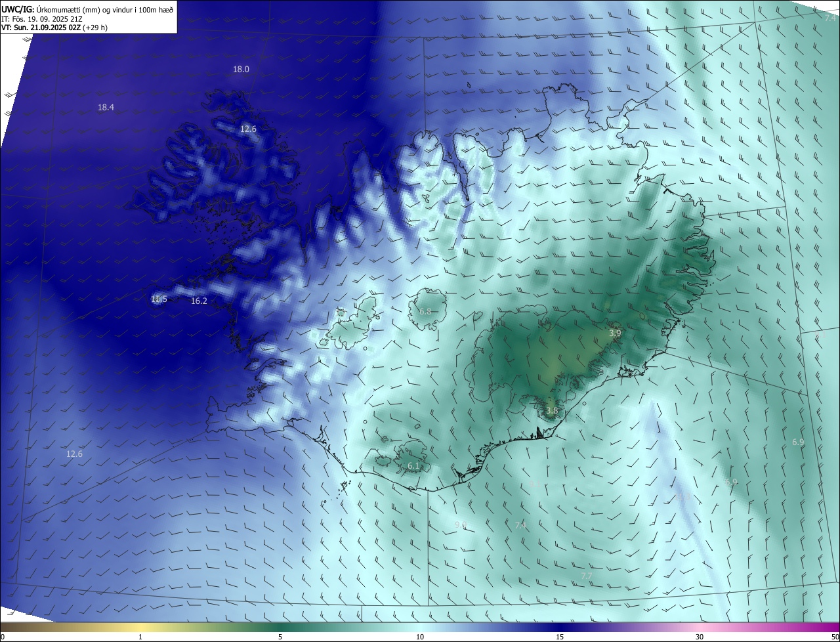Viewport: 840px width, 642px height.
Task: Click the 3.8 value near the south glacier
Action: click(552, 411)
